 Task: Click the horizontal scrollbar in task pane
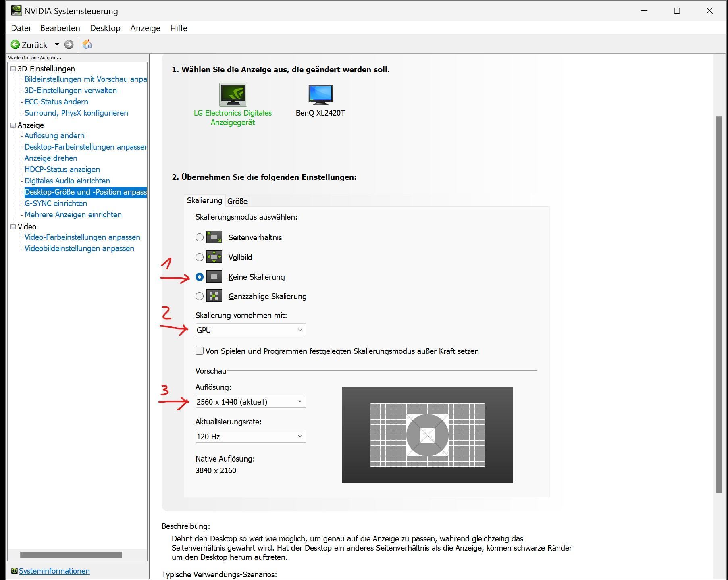(71, 555)
